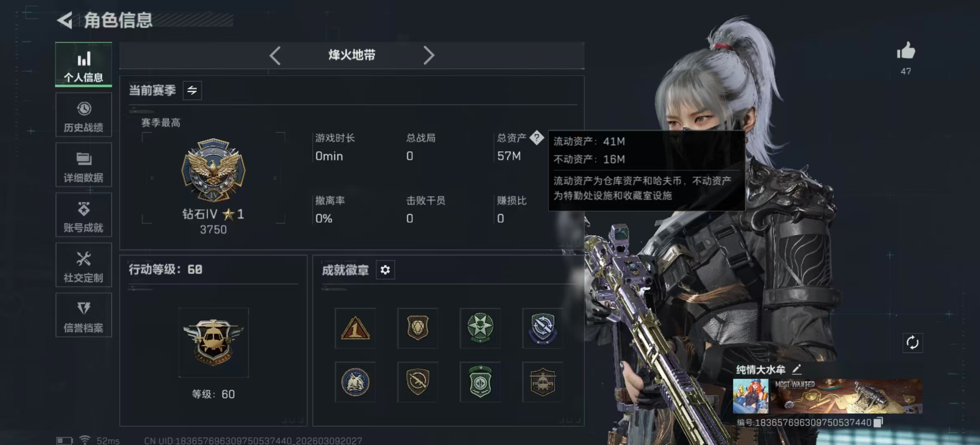This screenshot has height=445, width=980.
Task: Open the 历史战绩 tab
Action: (83, 115)
